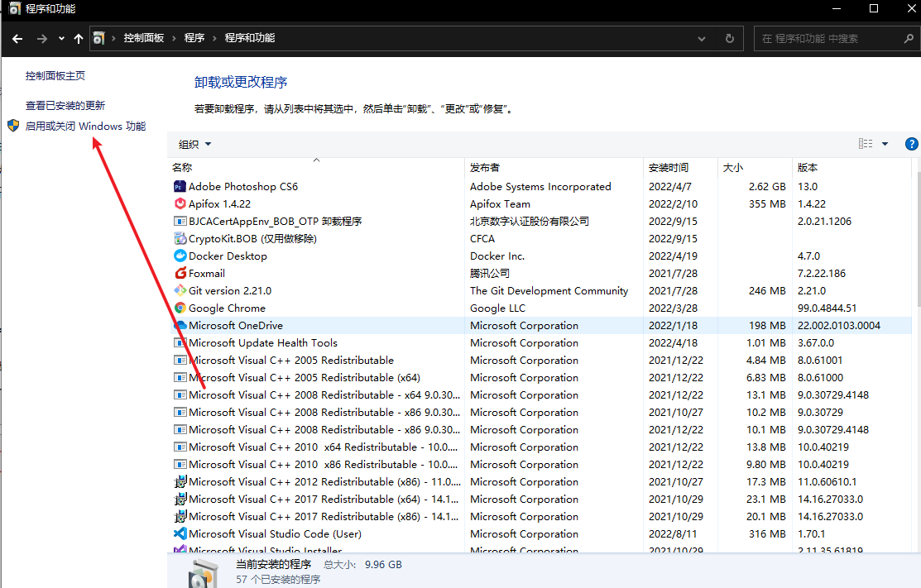Click the Microsoft OneDrive cloud icon
Screen dimensions: 921x588
tap(180, 325)
